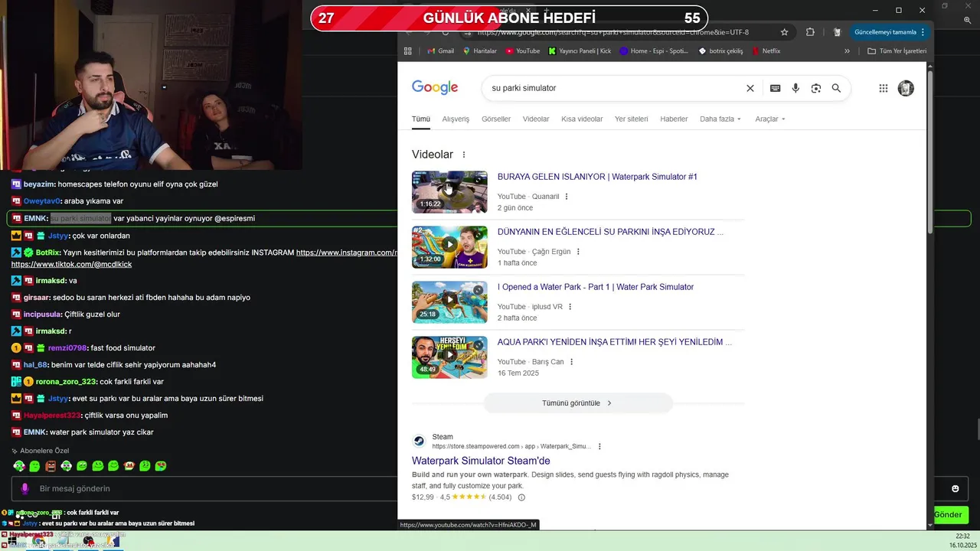This screenshot has height=551, width=980.
Task: Open Waterpark Simulator Steam'de result
Action: pyautogui.click(x=481, y=461)
